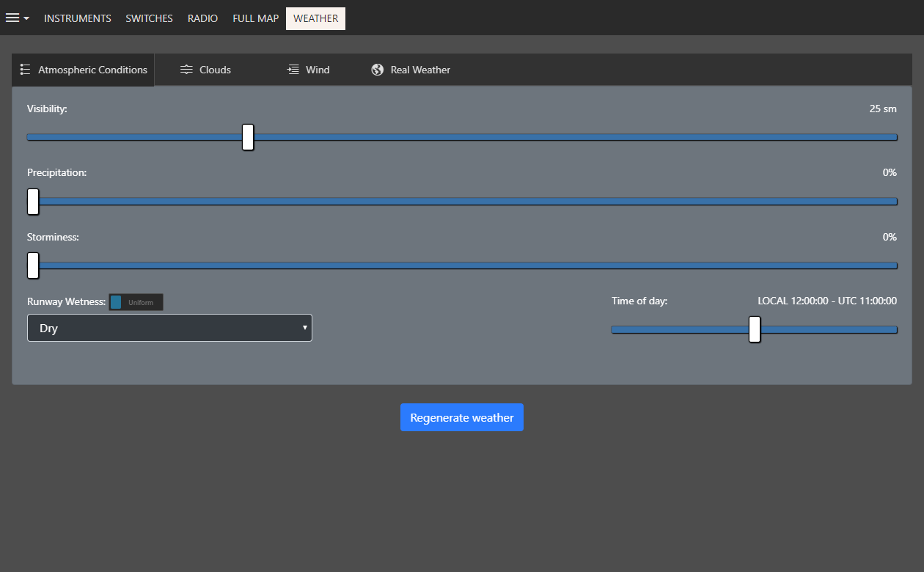924x572 pixels.
Task: Click the Visibility slider handle
Action: pos(248,137)
